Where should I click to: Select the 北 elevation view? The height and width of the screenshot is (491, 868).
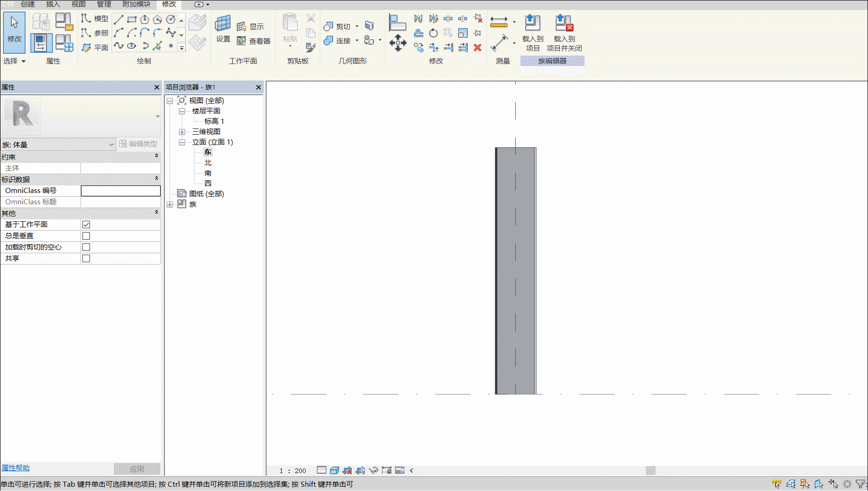point(208,163)
